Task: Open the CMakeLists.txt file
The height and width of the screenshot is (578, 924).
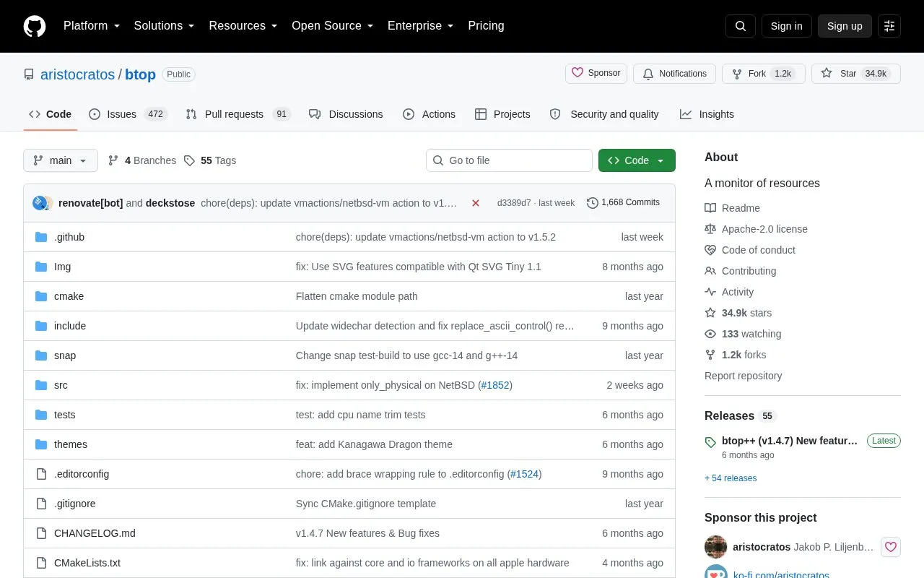Action: click(x=87, y=563)
